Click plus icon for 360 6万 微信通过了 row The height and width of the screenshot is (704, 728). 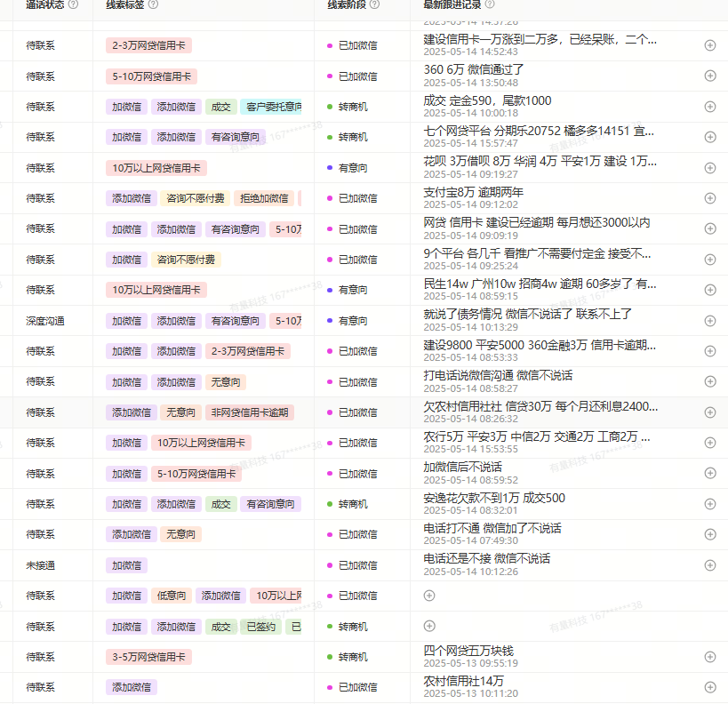[710, 76]
